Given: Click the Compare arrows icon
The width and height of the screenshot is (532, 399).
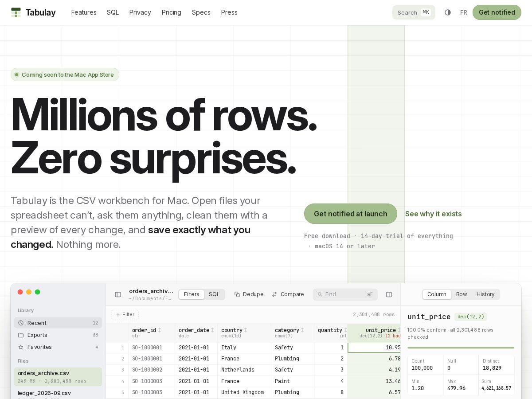Looking at the screenshot, I should pos(274,294).
